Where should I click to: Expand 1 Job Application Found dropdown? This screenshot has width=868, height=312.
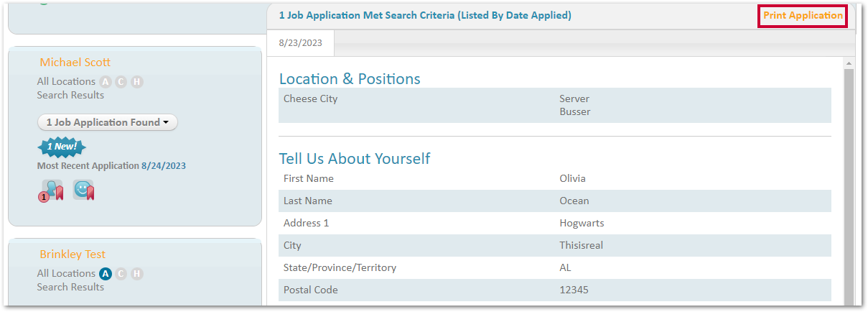[x=108, y=122]
